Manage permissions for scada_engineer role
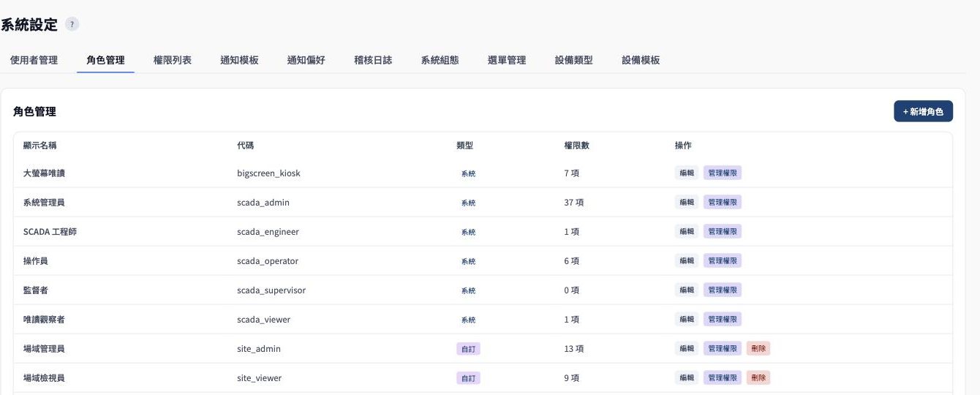 coord(723,231)
